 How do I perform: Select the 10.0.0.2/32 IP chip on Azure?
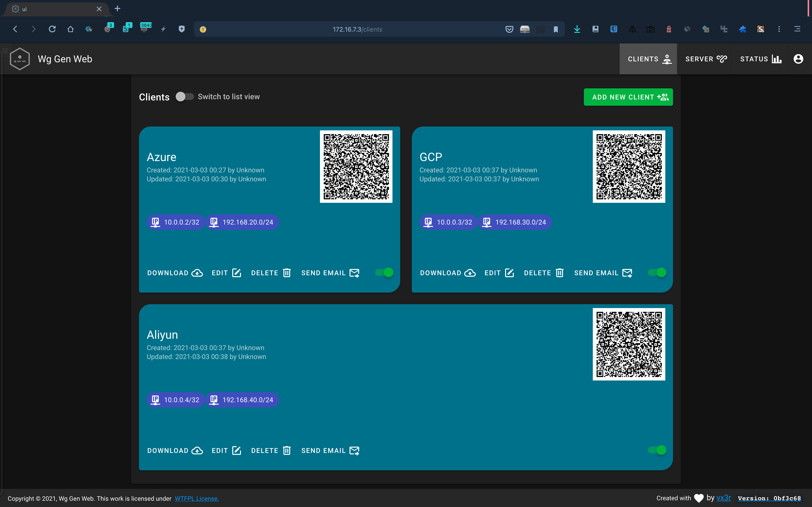pyautogui.click(x=175, y=222)
